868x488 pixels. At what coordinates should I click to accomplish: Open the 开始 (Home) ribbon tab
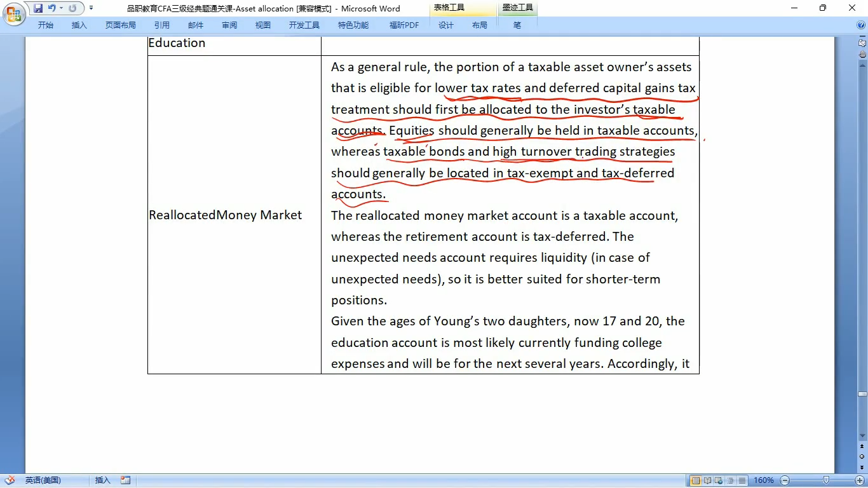[46, 25]
